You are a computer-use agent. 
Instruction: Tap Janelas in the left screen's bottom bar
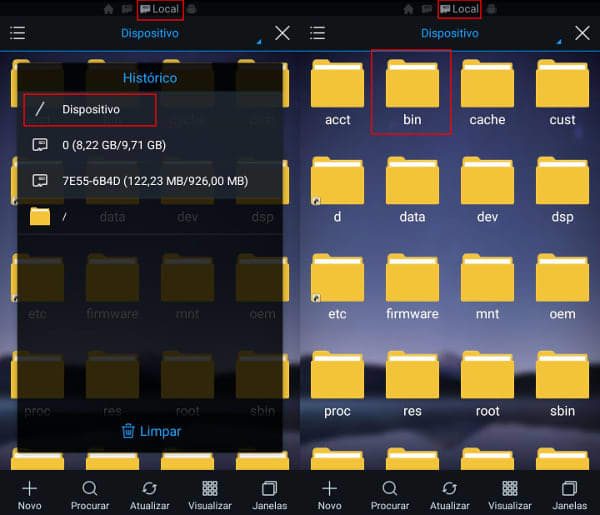[269, 495]
